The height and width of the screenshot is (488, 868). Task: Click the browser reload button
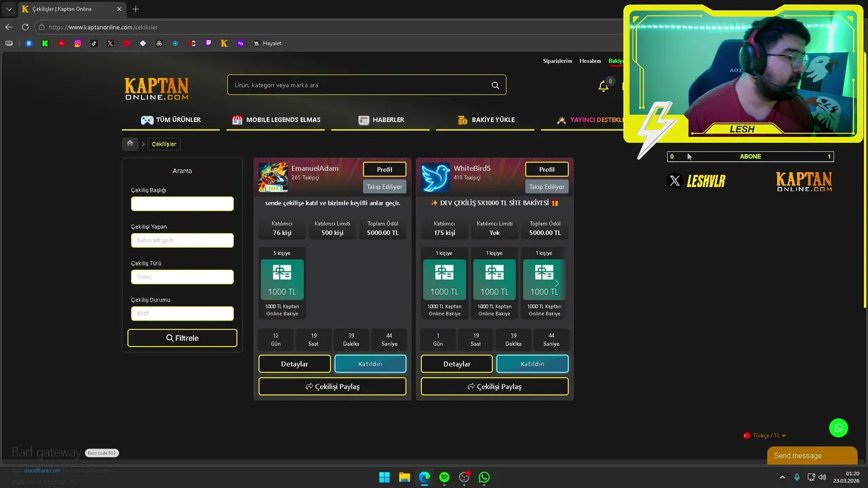(x=25, y=27)
